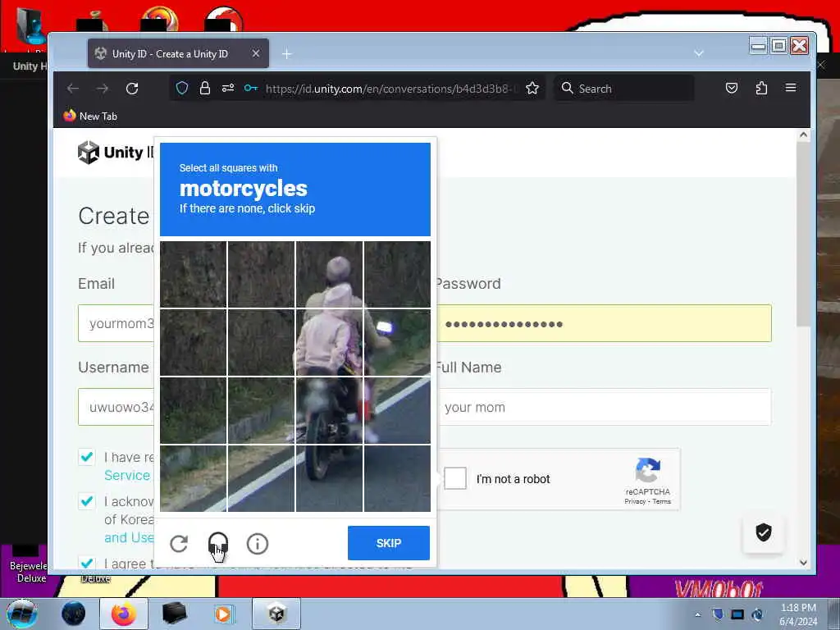Open Firefox from the taskbar
This screenshot has height=630, width=840.
pos(124,614)
